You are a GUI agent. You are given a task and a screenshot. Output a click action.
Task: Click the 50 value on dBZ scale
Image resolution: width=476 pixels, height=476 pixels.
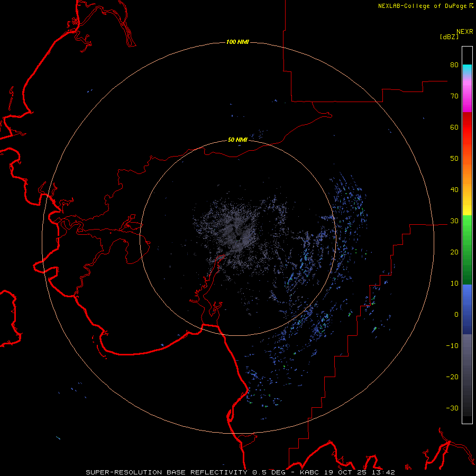(454, 159)
